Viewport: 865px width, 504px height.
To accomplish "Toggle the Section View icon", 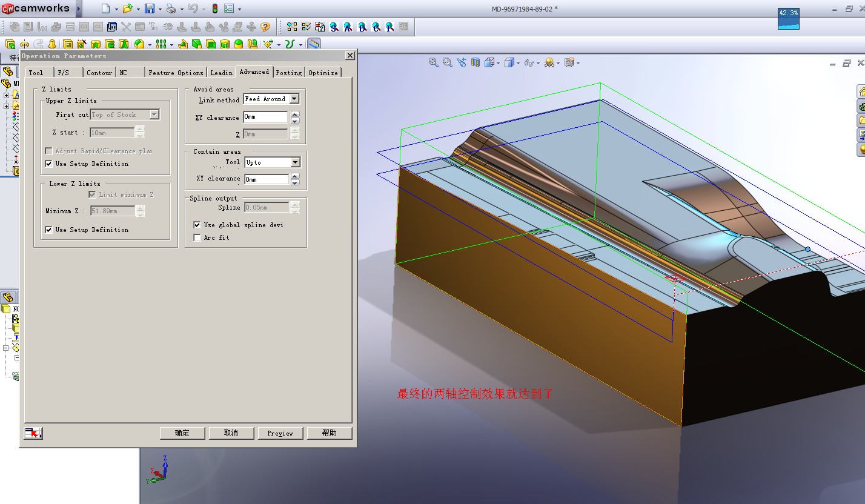I will coord(476,62).
